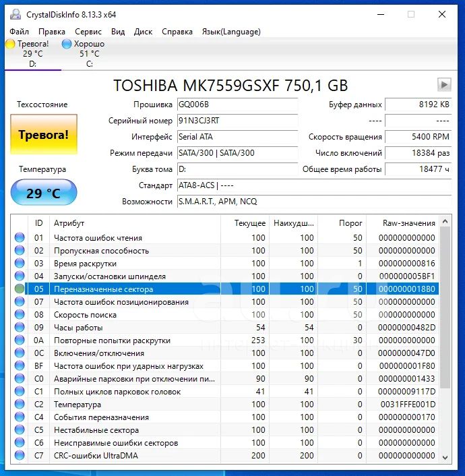Image resolution: width=465 pixels, height=476 pixels.
Task: Open the Диск menu
Action: [x=143, y=32]
